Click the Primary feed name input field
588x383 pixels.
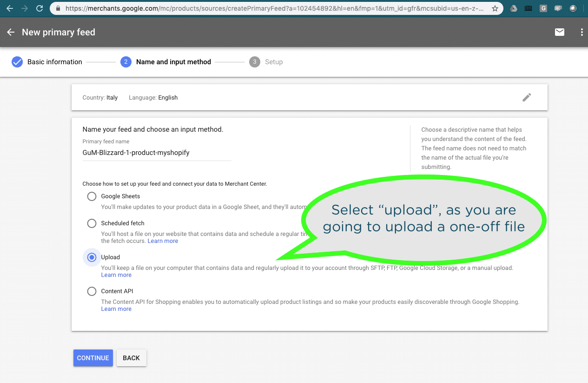click(x=157, y=153)
